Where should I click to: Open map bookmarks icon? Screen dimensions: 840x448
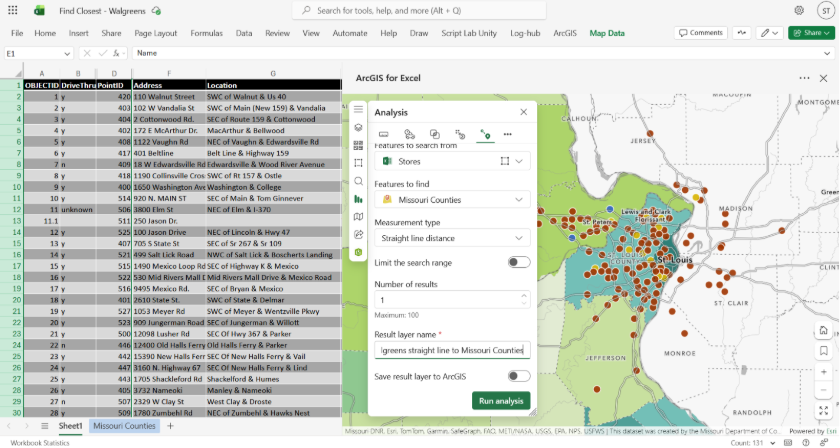[x=823, y=351]
